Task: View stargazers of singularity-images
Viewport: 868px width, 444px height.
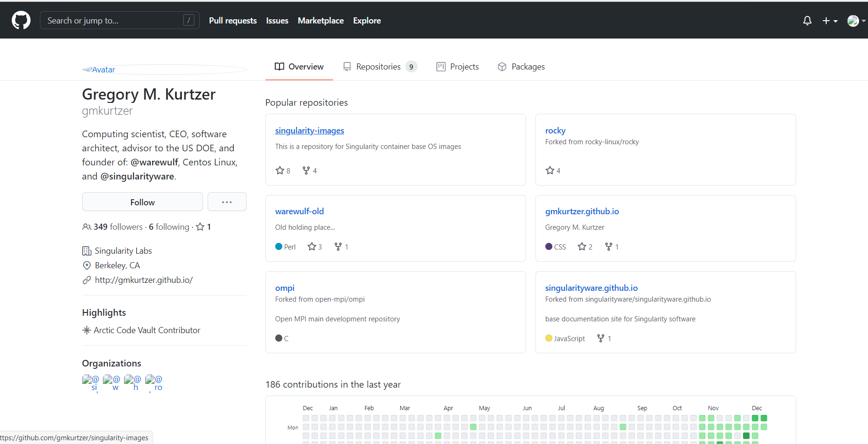Action: 283,171
